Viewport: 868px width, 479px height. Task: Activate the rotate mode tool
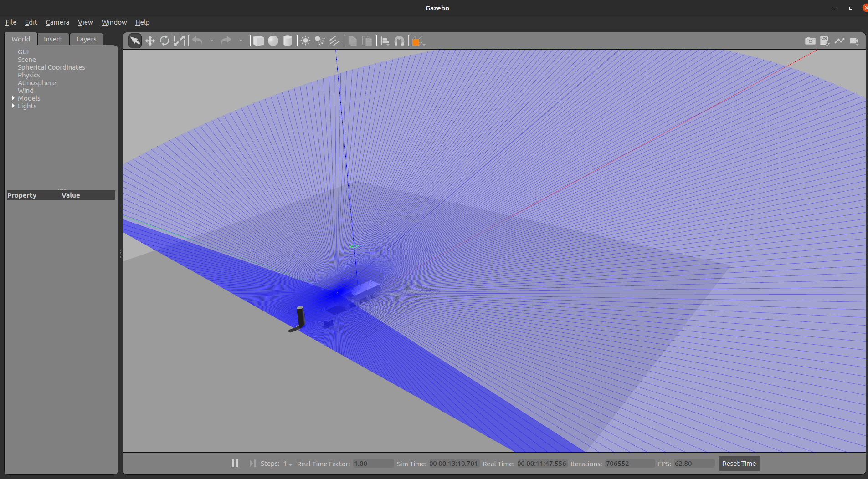(x=164, y=41)
